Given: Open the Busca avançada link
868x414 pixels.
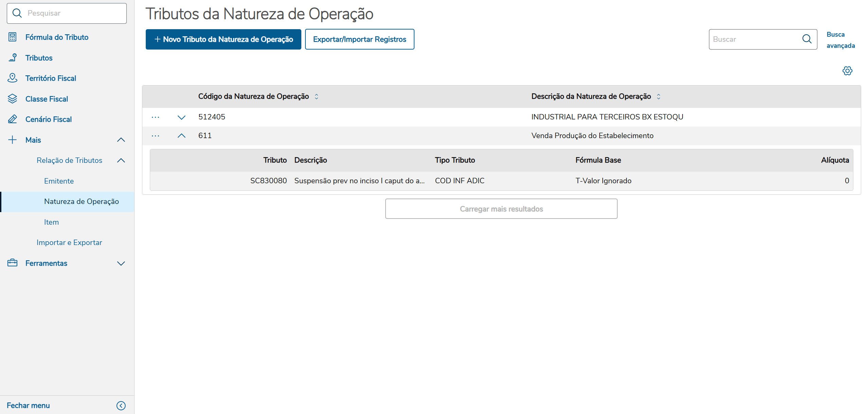Looking at the screenshot, I should [x=840, y=40].
